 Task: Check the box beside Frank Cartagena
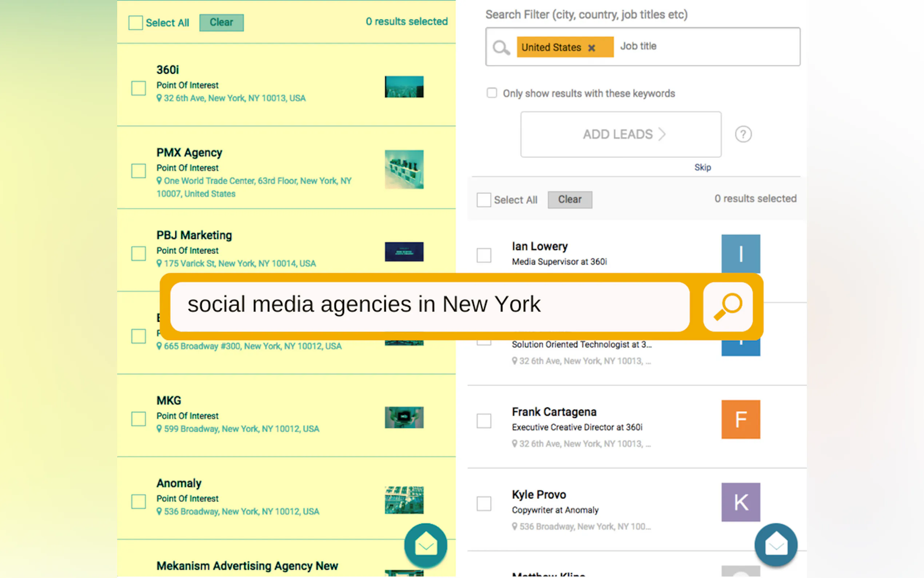(483, 420)
